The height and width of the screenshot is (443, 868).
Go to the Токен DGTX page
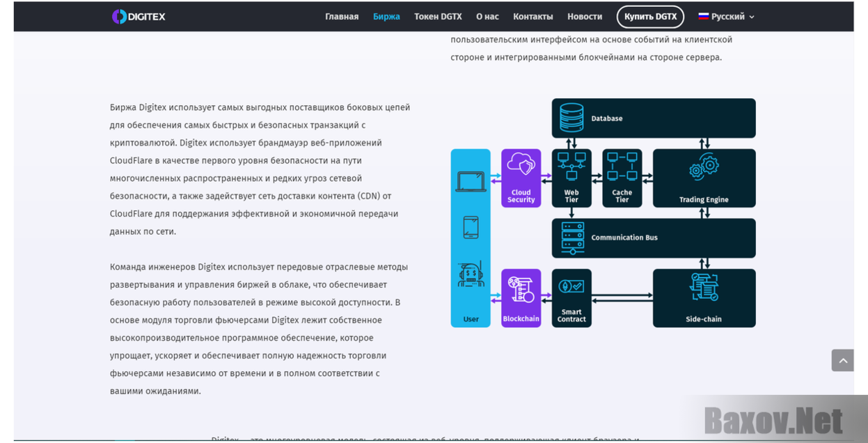(x=438, y=17)
